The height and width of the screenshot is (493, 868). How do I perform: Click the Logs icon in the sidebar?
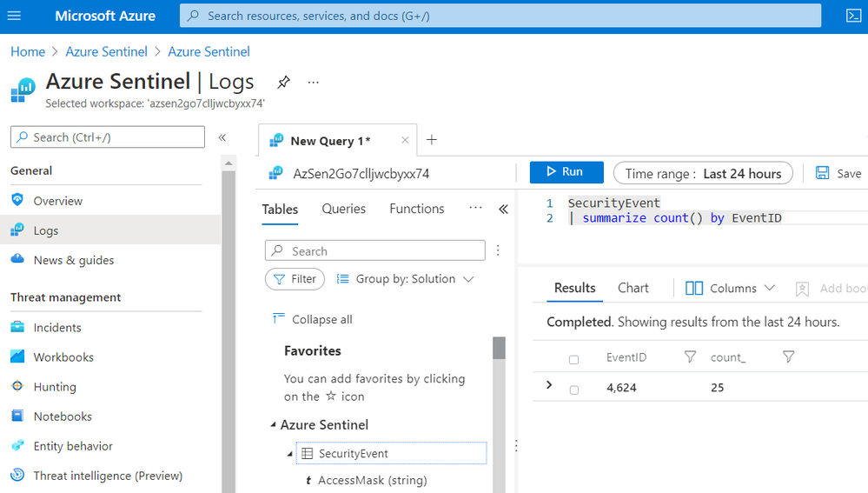point(17,230)
